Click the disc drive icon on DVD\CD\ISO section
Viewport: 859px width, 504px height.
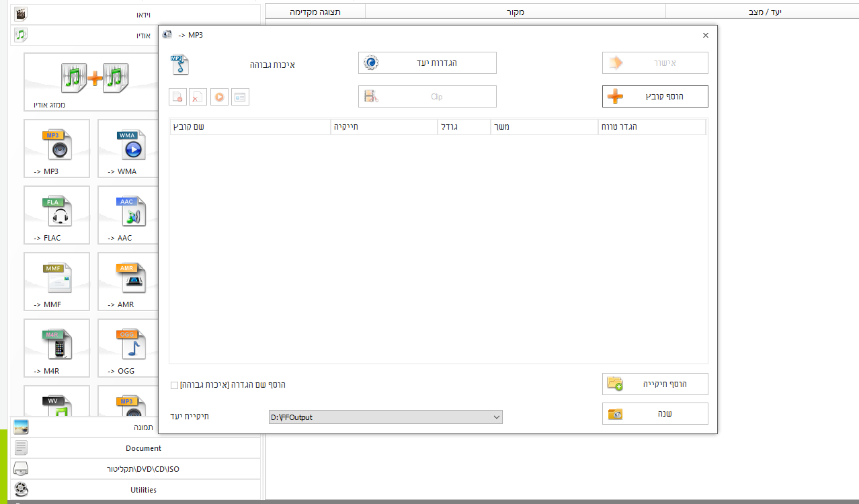point(22,469)
